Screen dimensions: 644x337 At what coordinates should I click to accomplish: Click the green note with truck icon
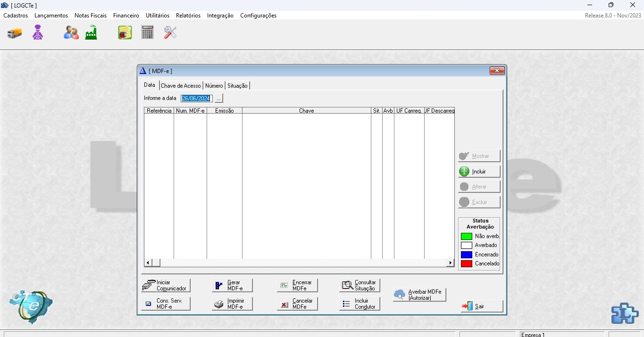tap(125, 33)
